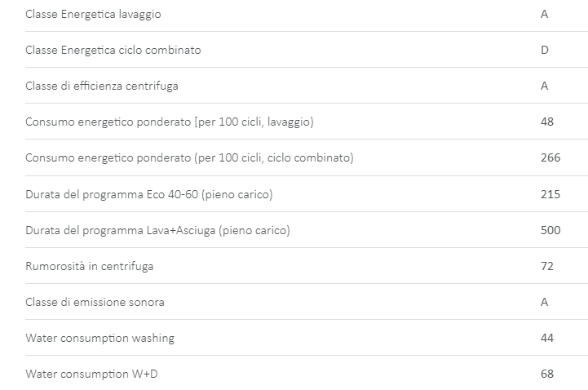Image resolution: width=588 pixels, height=390 pixels.
Task: Select the water washing value 44
Action: 546,338
